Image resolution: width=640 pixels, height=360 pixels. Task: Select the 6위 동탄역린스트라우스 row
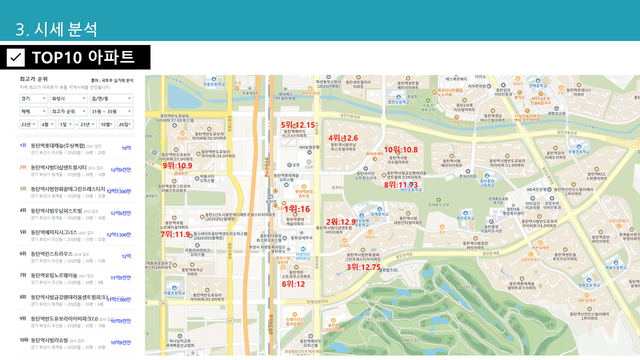coord(76,257)
